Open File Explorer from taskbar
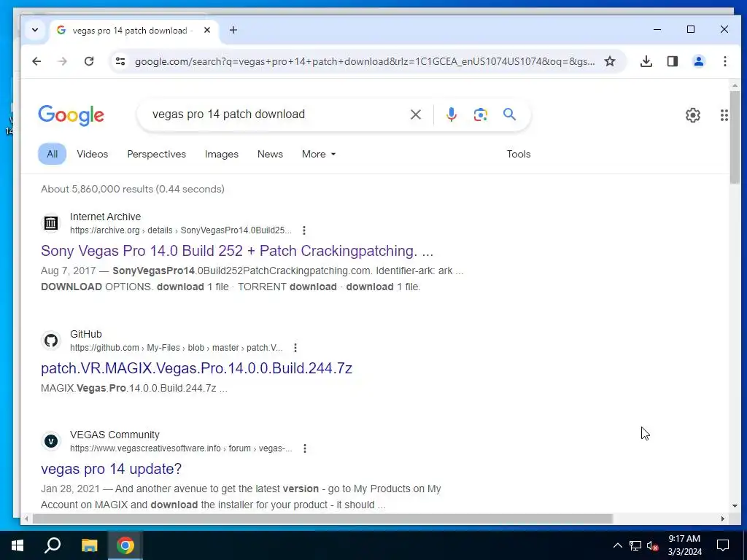Viewport: 747px width, 560px height. pyautogui.click(x=89, y=545)
